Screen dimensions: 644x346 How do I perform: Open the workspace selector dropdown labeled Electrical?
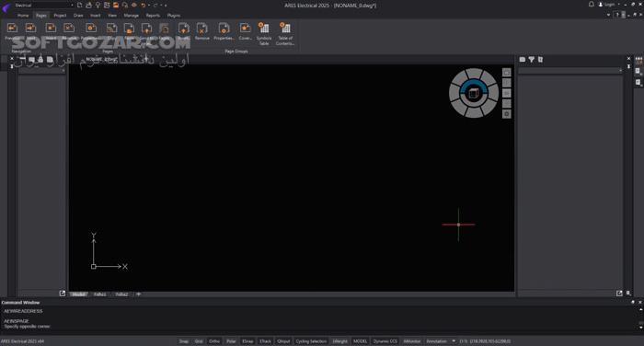(43, 5)
